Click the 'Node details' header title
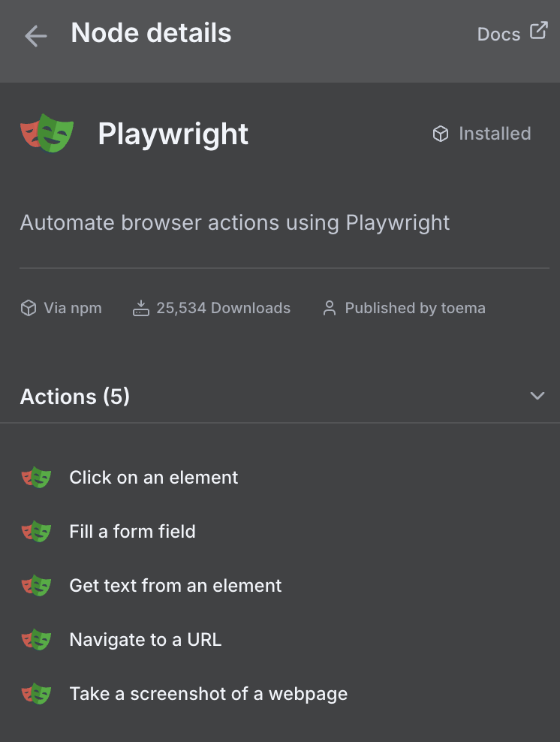 tap(151, 33)
